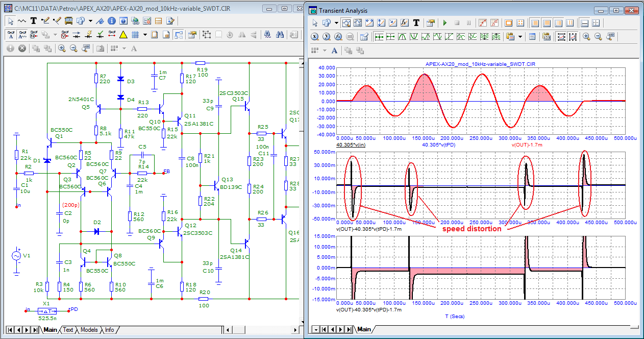
Task: Click the A font icon in Transient toolbar
Action: pos(334,50)
